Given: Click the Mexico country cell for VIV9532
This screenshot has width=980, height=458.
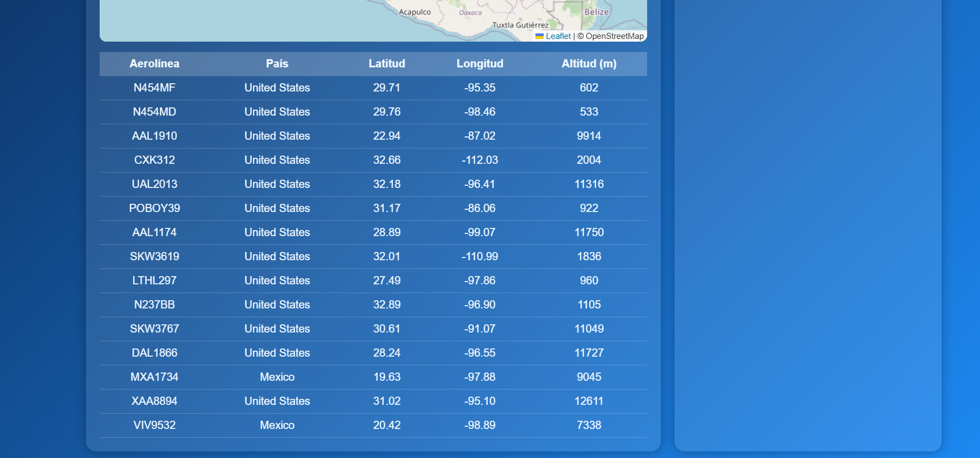Looking at the screenshot, I should [x=277, y=425].
